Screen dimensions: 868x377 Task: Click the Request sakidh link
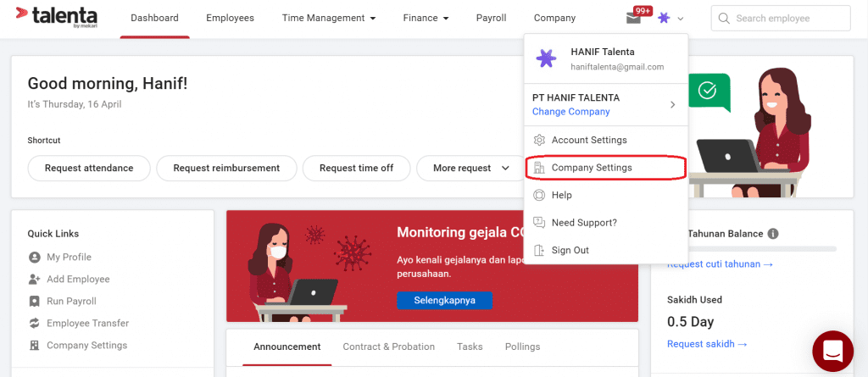(707, 344)
